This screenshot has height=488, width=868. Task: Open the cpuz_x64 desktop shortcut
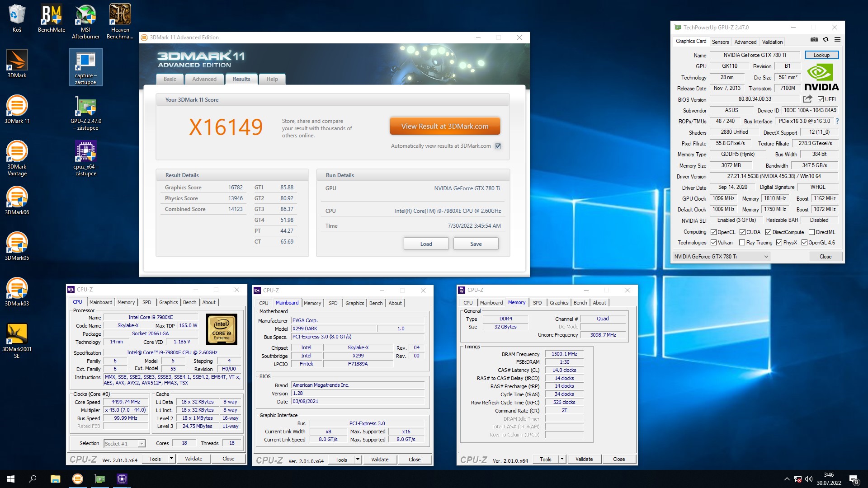pyautogui.click(x=85, y=158)
